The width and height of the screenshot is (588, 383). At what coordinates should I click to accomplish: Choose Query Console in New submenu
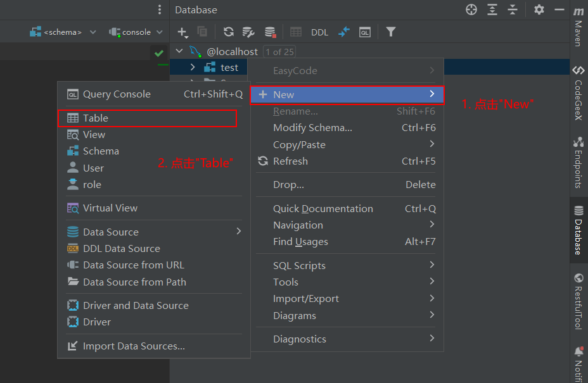(x=154, y=94)
